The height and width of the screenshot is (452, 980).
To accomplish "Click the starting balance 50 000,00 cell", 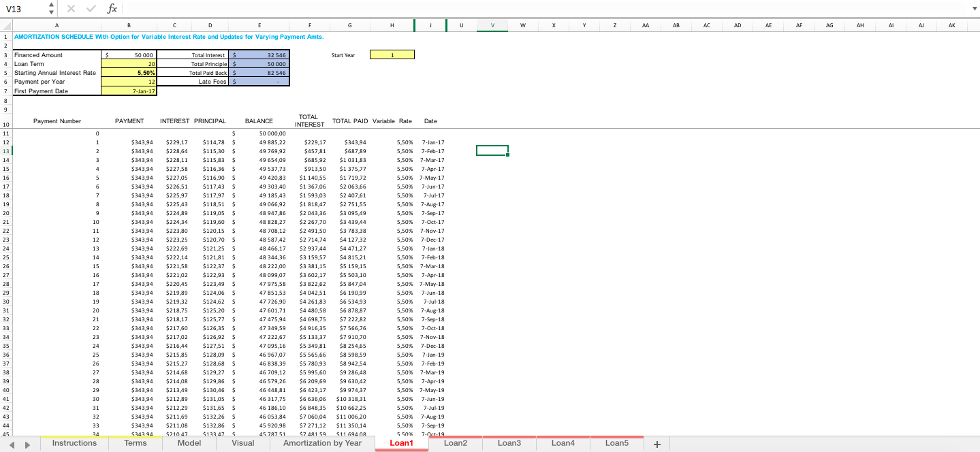I will pyautogui.click(x=259, y=133).
